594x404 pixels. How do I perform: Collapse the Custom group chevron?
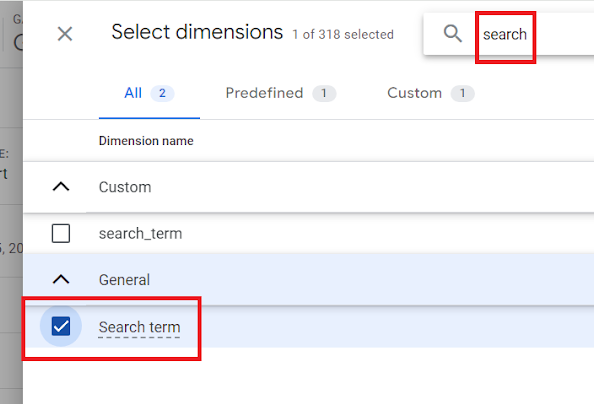(61, 187)
